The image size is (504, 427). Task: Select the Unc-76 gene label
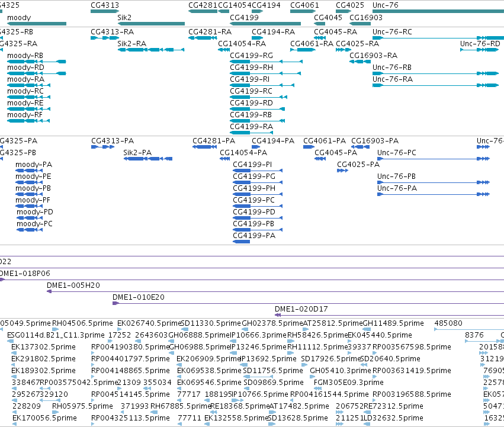pyautogui.click(x=386, y=5)
